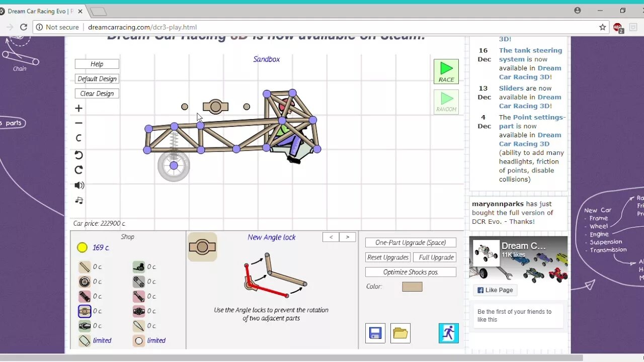This screenshot has width=644, height=362.
Task: Reload the page in browser
Action: (24, 27)
